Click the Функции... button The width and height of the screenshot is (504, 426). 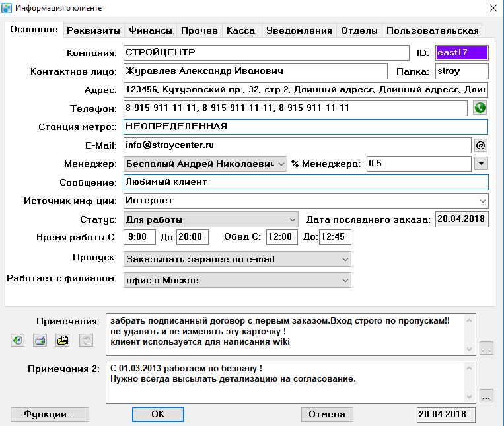(x=50, y=414)
